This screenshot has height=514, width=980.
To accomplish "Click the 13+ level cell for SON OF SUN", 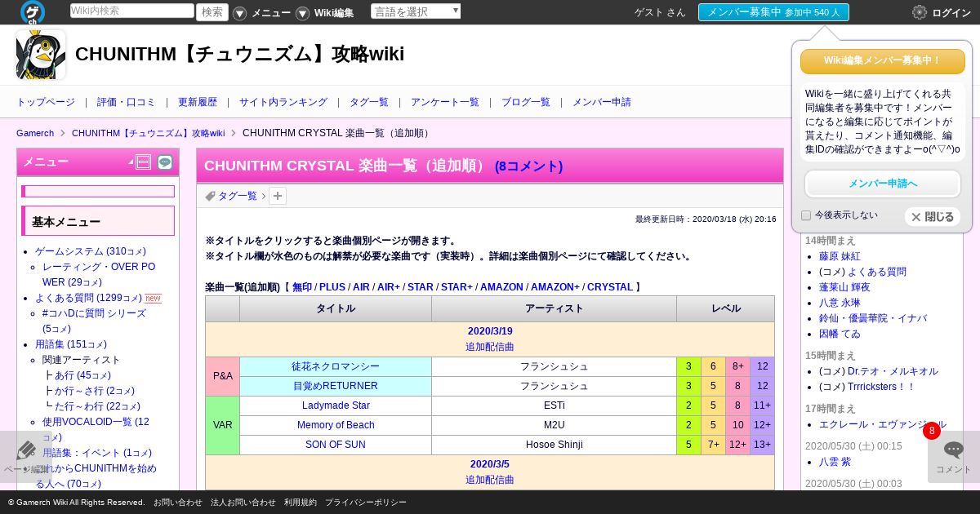I will (x=762, y=445).
